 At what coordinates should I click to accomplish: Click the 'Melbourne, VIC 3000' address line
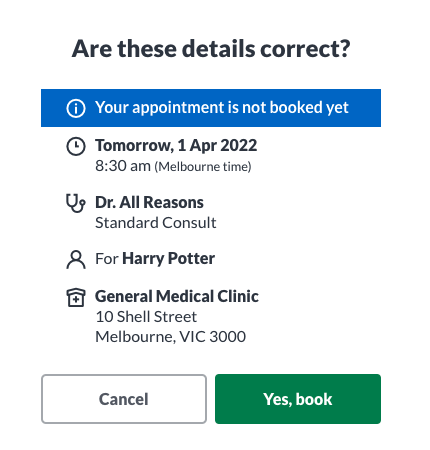171,337
